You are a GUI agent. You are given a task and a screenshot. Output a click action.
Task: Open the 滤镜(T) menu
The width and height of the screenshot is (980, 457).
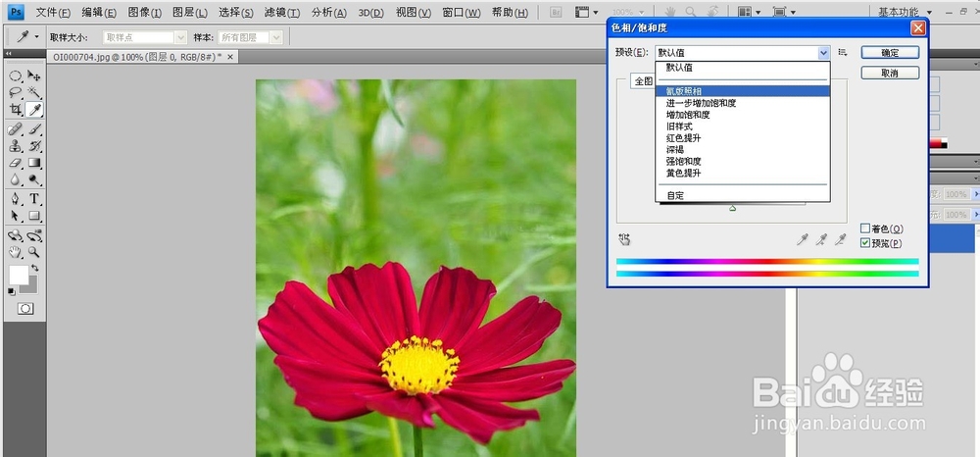(x=282, y=13)
